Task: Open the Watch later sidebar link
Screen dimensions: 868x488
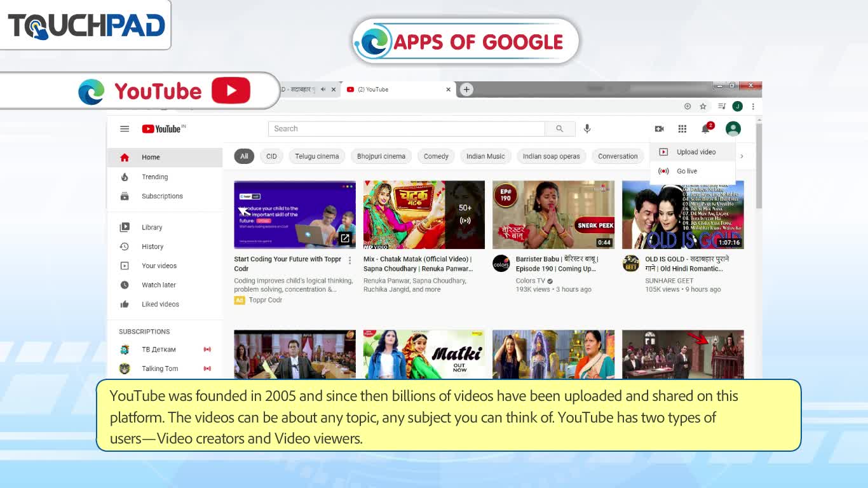Action: (165, 285)
